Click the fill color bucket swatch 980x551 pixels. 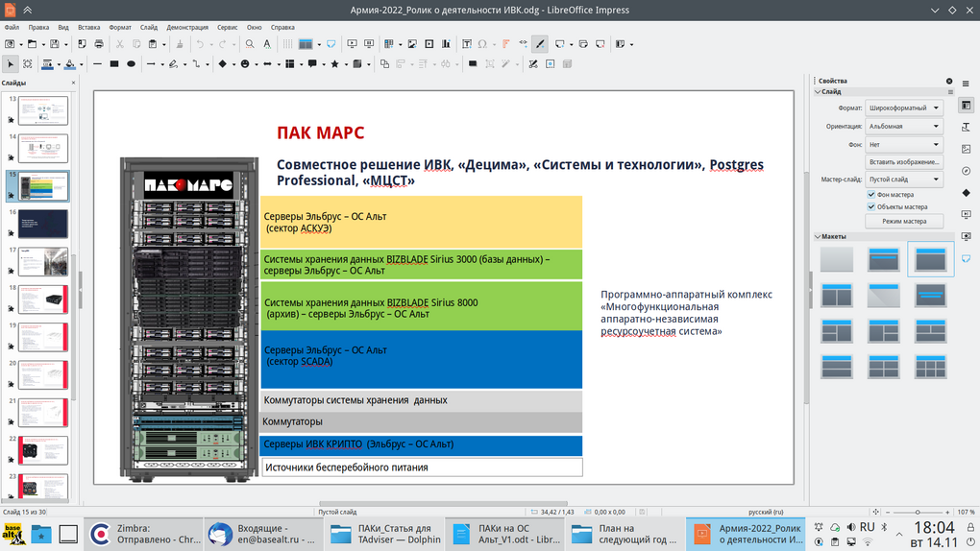click(x=70, y=63)
